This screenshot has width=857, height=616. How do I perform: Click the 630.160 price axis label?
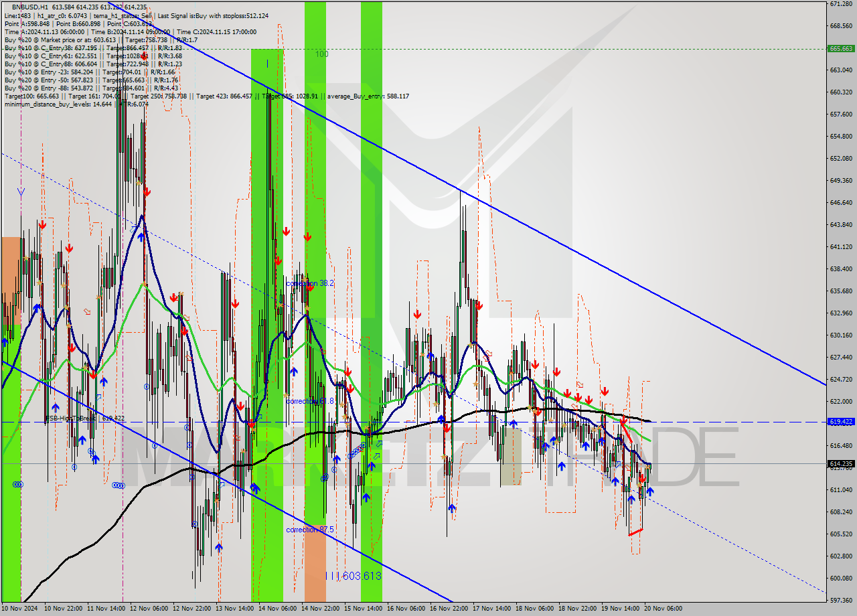pyautogui.click(x=841, y=335)
